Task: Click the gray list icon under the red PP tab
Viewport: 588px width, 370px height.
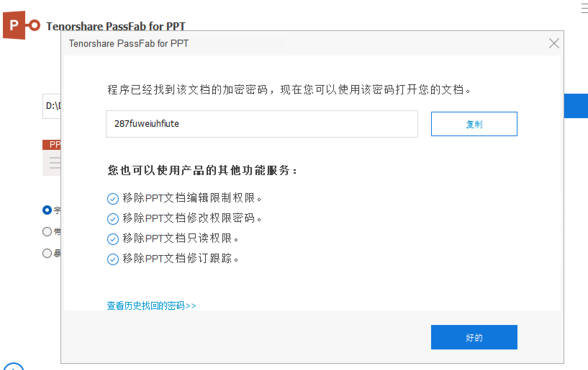Action: [55, 163]
